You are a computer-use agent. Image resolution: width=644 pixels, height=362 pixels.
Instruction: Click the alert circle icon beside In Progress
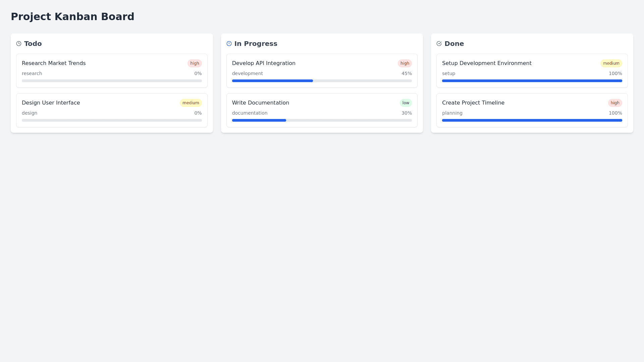[229, 44]
